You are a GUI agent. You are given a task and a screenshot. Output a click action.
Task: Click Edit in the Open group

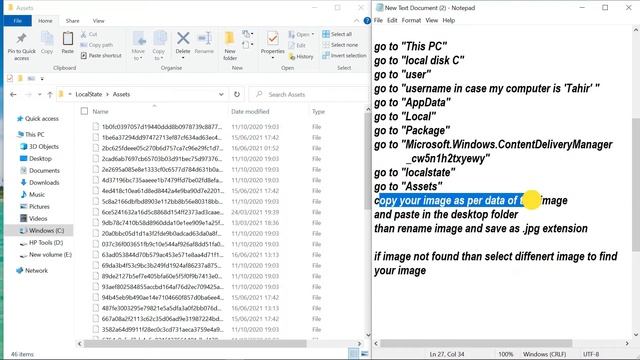[x=297, y=45]
